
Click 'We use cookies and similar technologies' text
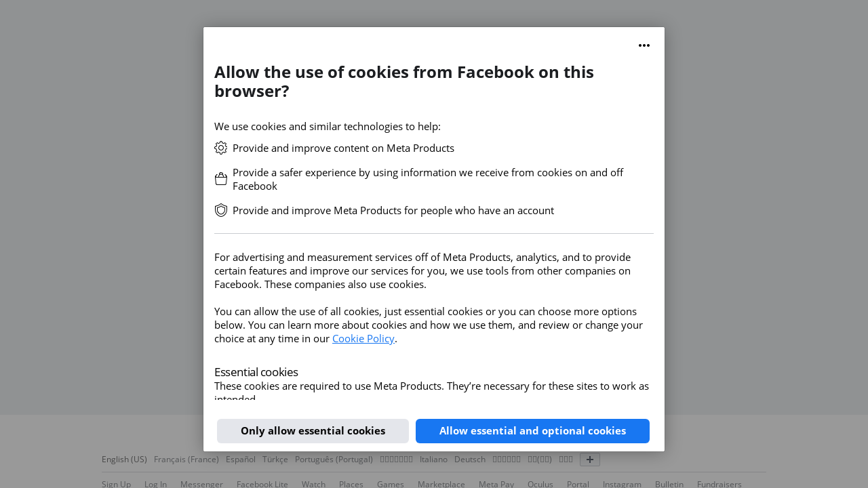click(x=328, y=126)
